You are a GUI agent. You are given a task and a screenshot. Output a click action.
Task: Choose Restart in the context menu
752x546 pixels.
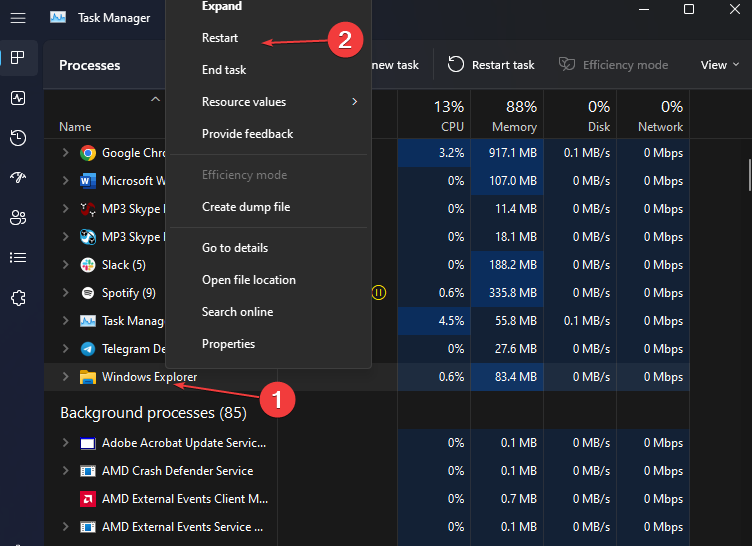point(220,38)
